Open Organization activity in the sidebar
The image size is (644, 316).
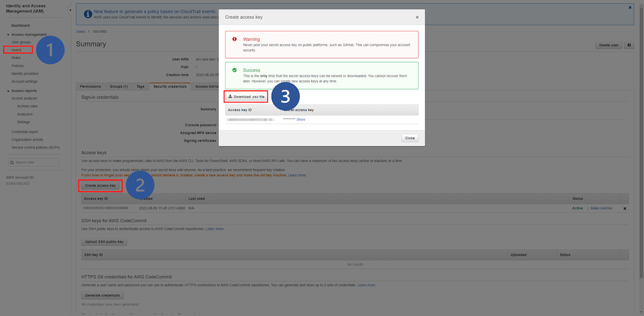(27, 139)
